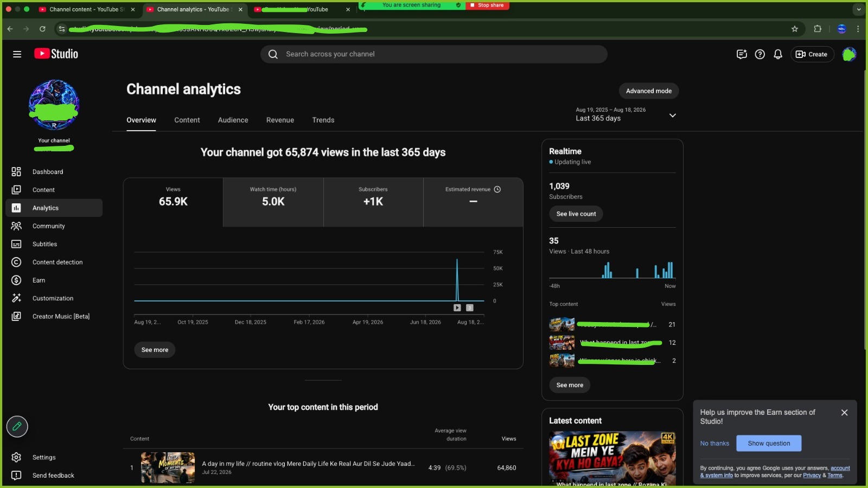The image size is (868, 488).
Task: Open Customization in the sidebar
Action: click(x=54, y=298)
